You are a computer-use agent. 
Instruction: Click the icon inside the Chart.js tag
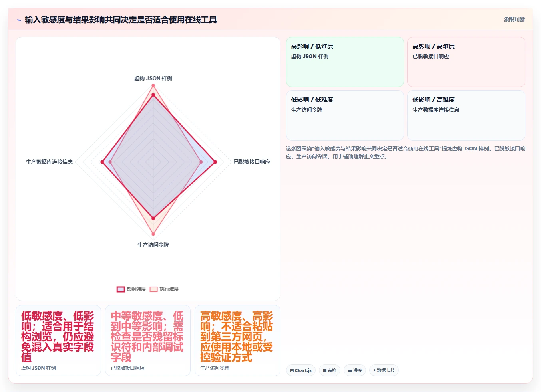pyautogui.click(x=292, y=371)
